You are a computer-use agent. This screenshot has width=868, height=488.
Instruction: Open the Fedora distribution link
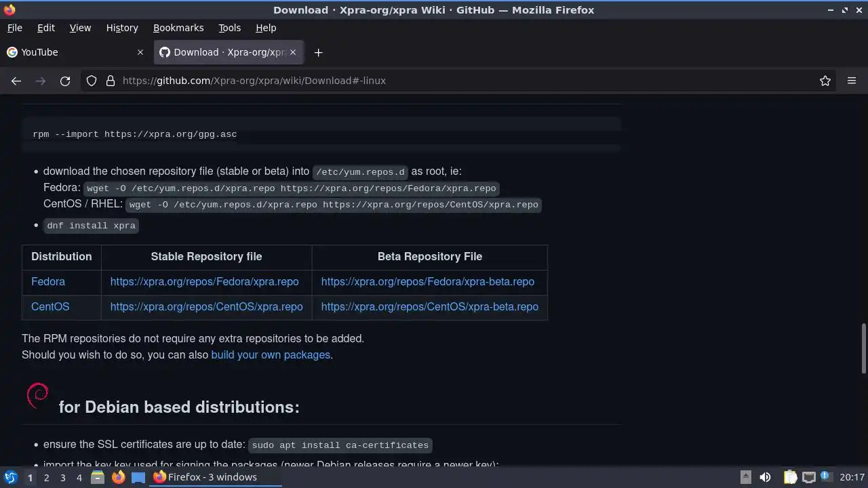(x=48, y=282)
